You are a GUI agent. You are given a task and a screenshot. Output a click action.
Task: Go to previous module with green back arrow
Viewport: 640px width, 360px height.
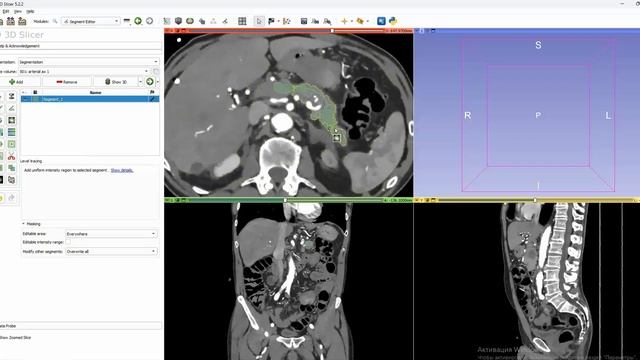pos(138,21)
